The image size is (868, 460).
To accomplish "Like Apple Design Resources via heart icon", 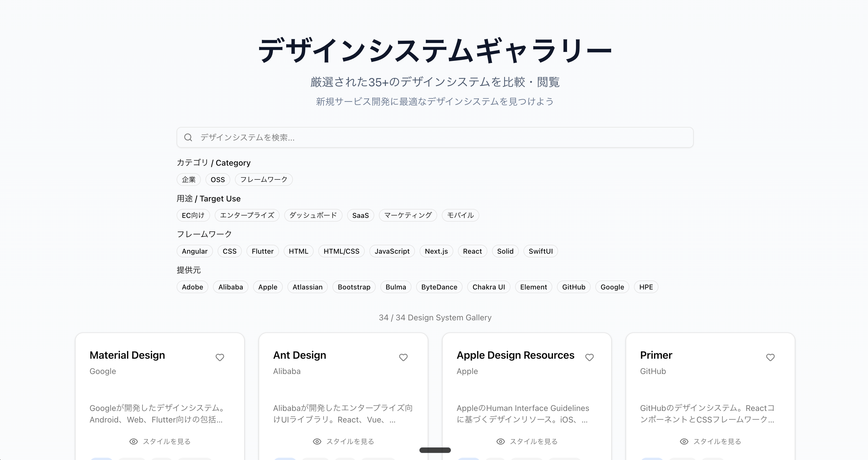I will point(589,357).
